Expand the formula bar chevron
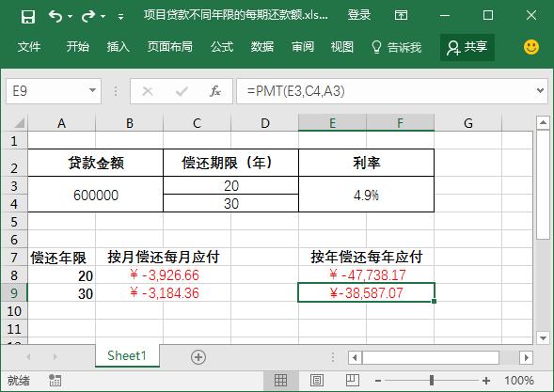This screenshot has width=554, height=392. click(x=540, y=91)
